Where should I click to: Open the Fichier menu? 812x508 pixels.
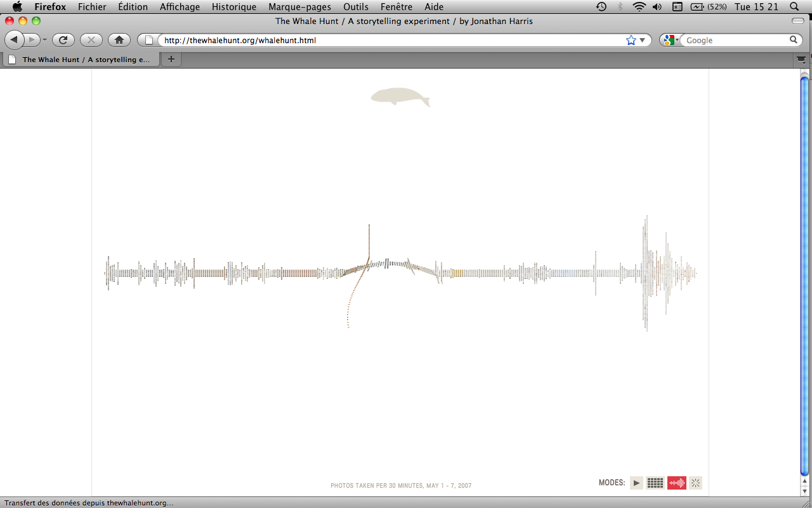tap(92, 7)
